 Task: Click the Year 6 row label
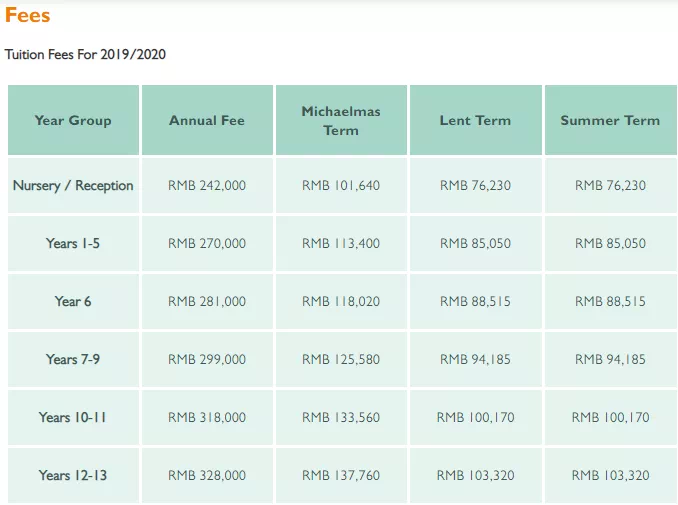click(73, 301)
